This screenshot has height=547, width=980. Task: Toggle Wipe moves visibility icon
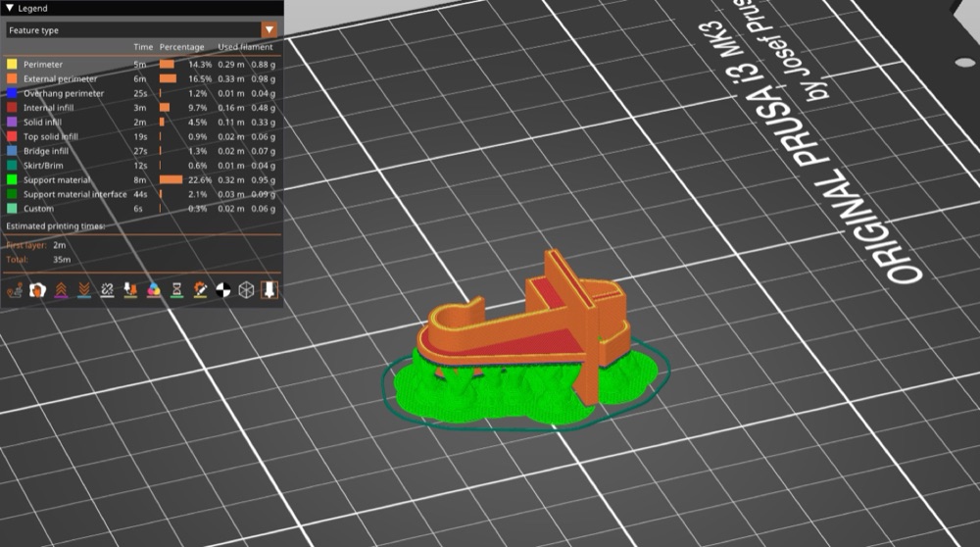(x=37, y=290)
